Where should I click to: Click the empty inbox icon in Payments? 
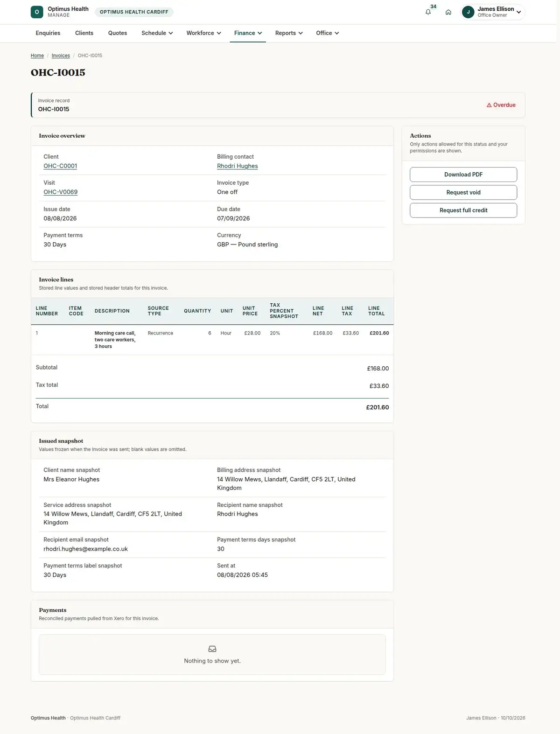click(x=212, y=649)
